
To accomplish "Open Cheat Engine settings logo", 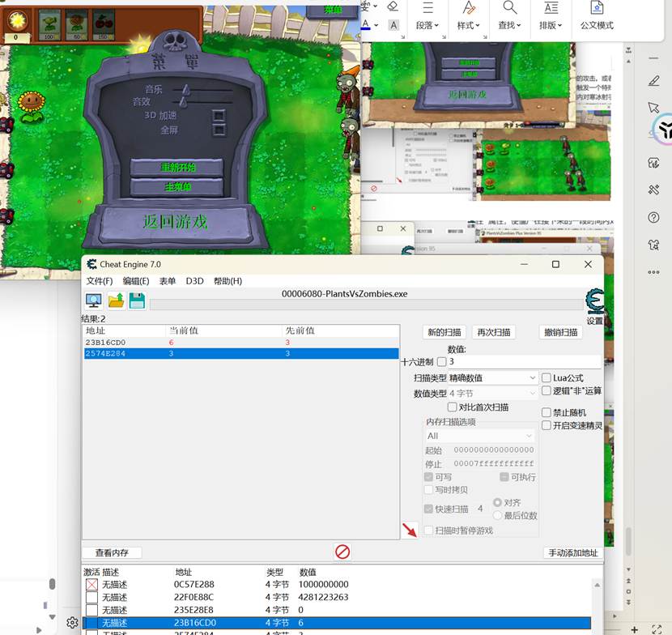I will point(595,302).
